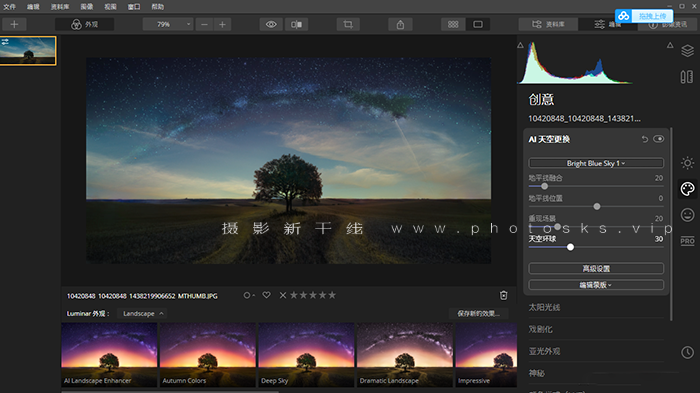Screen dimensions: 700x393
Task: Click the 保存新的效果... button
Action: pos(479,314)
